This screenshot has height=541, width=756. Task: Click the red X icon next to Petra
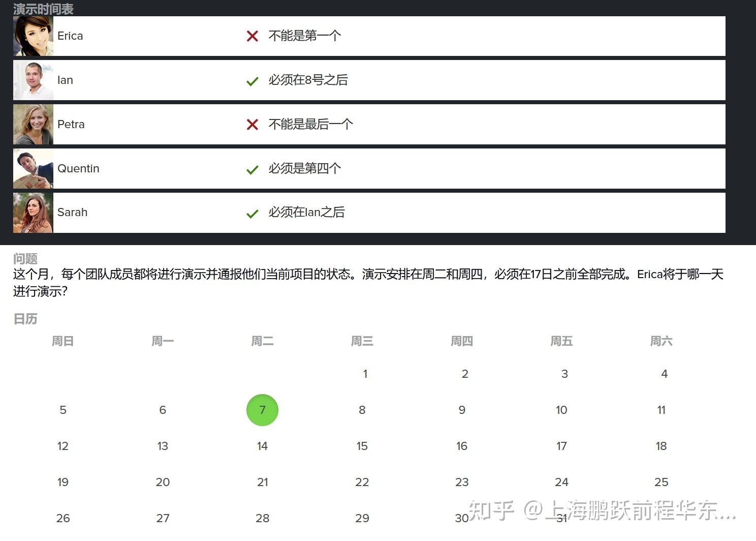coord(253,124)
